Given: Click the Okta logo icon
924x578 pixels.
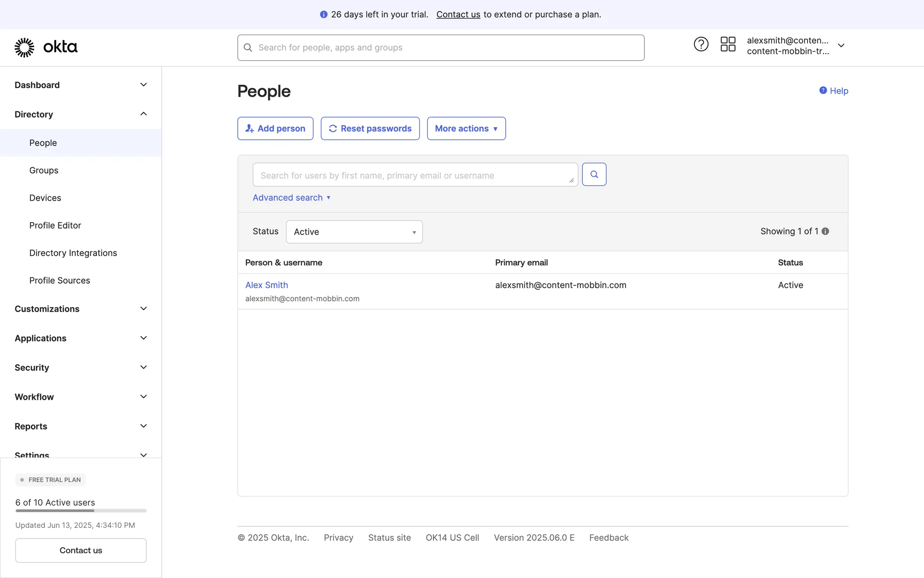Looking at the screenshot, I should [25, 47].
